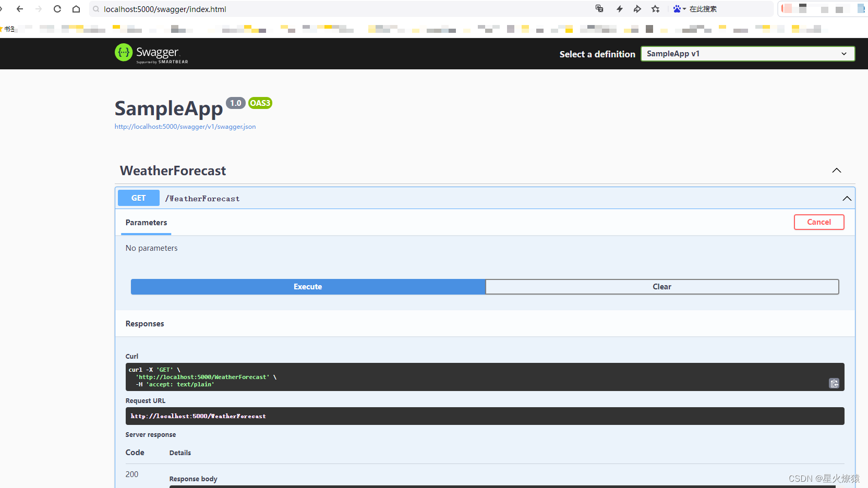Click the browser address bar URL
This screenshot has width=868, height=488.
[x=165, y=9]
